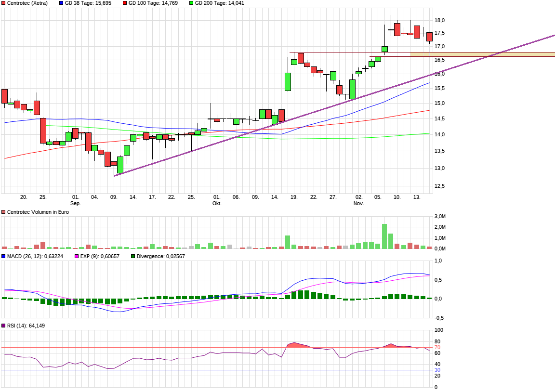The height and width of the screenshot is (392, 555).
Task: Click the red 70 level label in RSI panel
Action: [437, 347]
